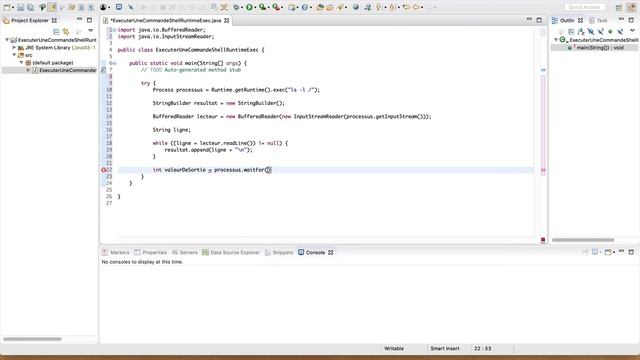640x360 pixels.
Task: Switch to the Markers tab
Action: (x=116, y=252)
